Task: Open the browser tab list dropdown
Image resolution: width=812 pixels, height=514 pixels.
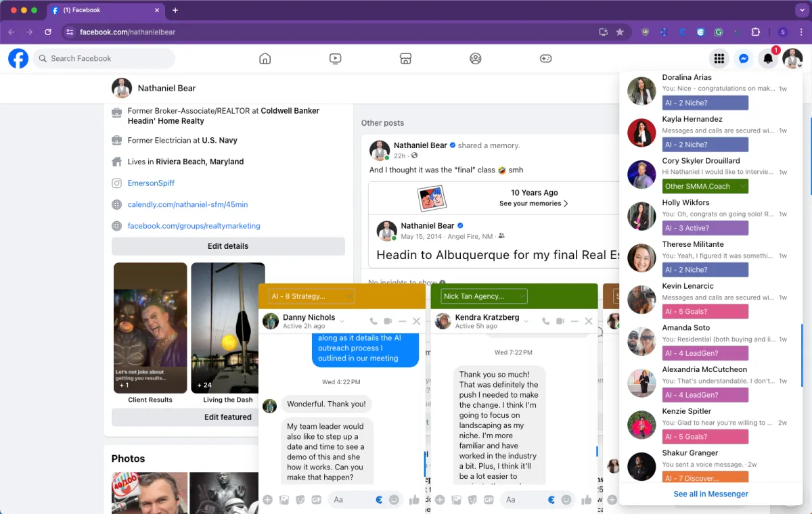Action: (800, 10)
